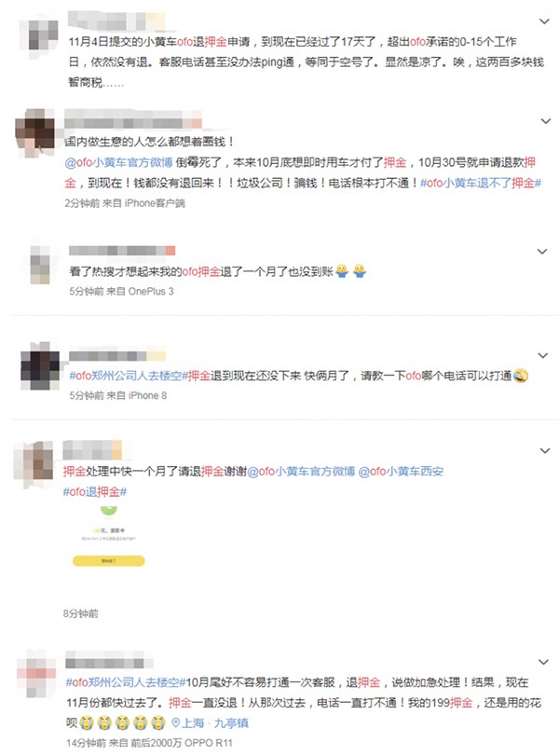View the attached refund screenshot thumbnail

(108, 536)
